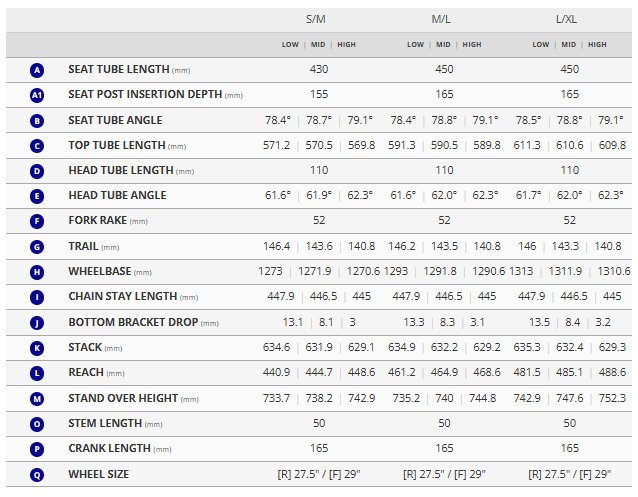The image size is (638, 497).
Task: Click LOW sub-header under the L/XL column
Action: point(541,45)
